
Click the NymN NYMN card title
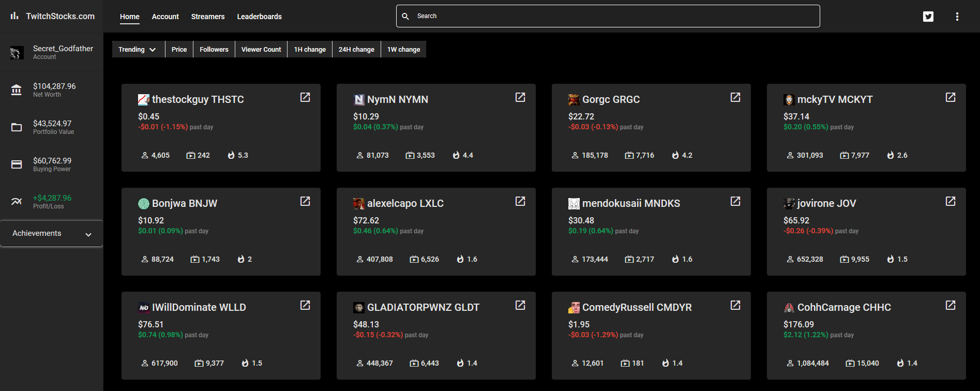(398, 99)
